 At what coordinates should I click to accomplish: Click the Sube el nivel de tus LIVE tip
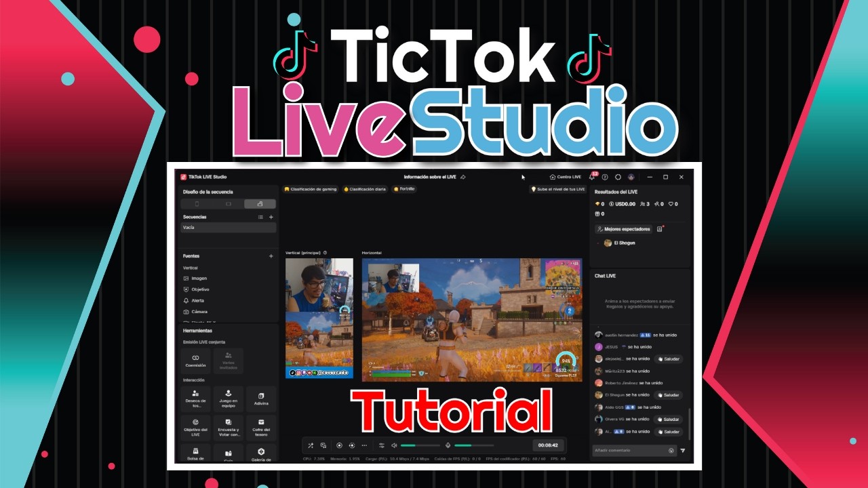coord(558,189)
